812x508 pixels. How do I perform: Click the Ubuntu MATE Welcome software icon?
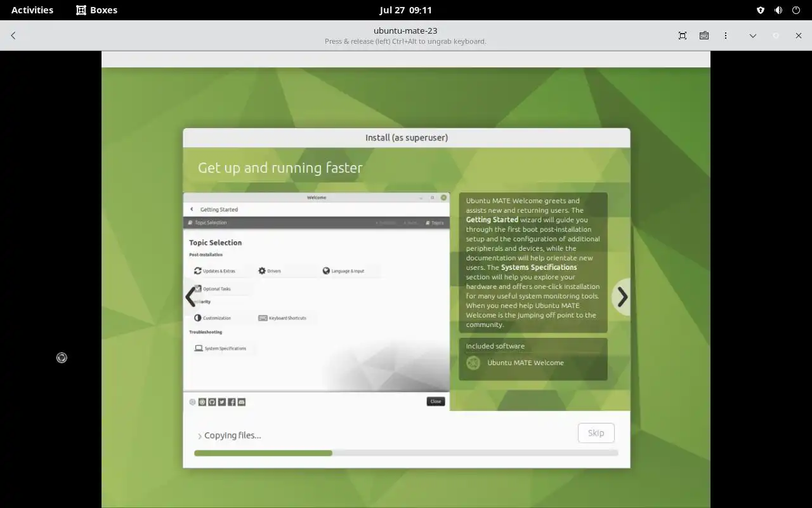(473, 363)
